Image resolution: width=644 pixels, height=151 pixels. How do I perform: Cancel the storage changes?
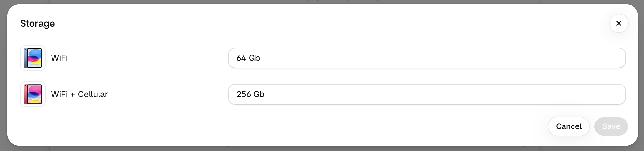click(569, 126)
